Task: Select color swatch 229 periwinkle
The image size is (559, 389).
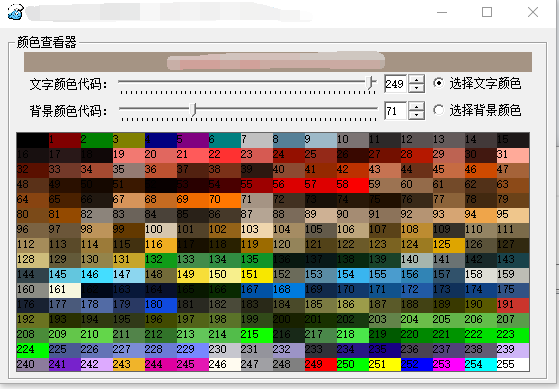Action: [193, 350]
